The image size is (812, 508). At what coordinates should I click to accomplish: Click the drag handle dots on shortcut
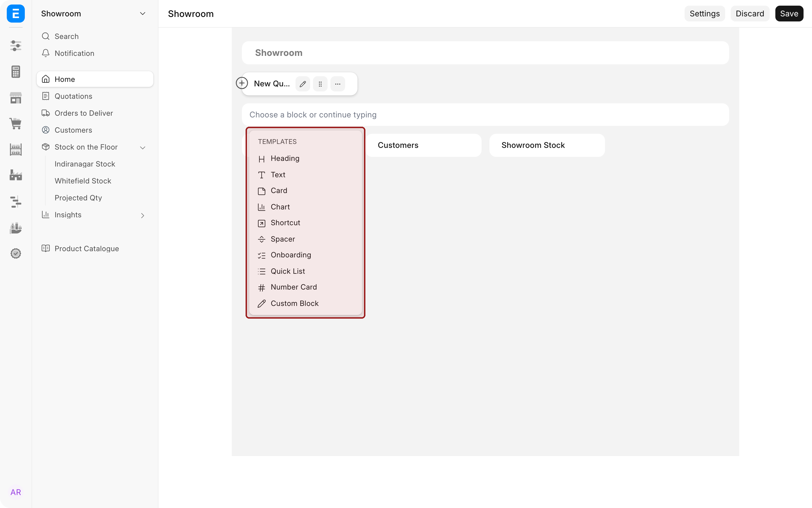[x=320, y=84]
